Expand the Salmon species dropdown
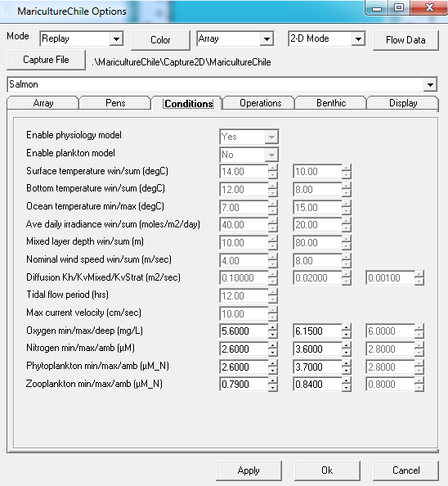Screen dimensions: 448x486 (x=430, y=84)
